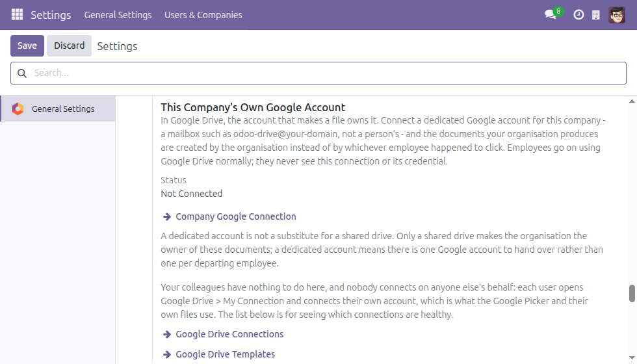
Task: Click the General Settings sidebar app icon
Action: [18, 109]
